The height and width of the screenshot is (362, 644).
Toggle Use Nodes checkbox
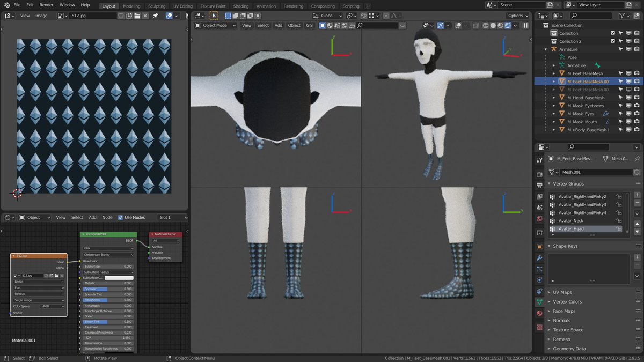[x=120, y=217]
